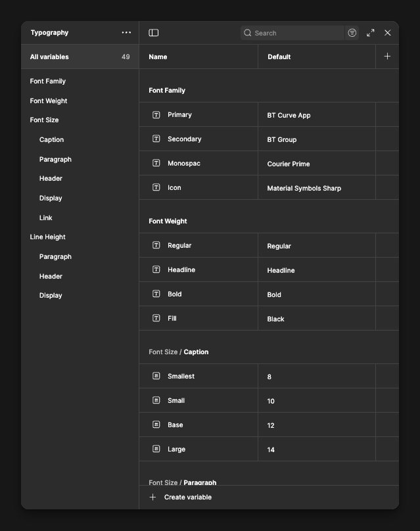Viewport: 420px width, 531px height.
Task: Click the string type icon for Headline
Action: click(156, 270)
